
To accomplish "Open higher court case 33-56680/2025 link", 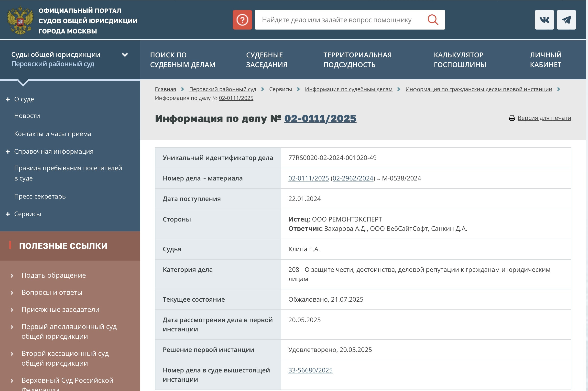I will (310, 370).
